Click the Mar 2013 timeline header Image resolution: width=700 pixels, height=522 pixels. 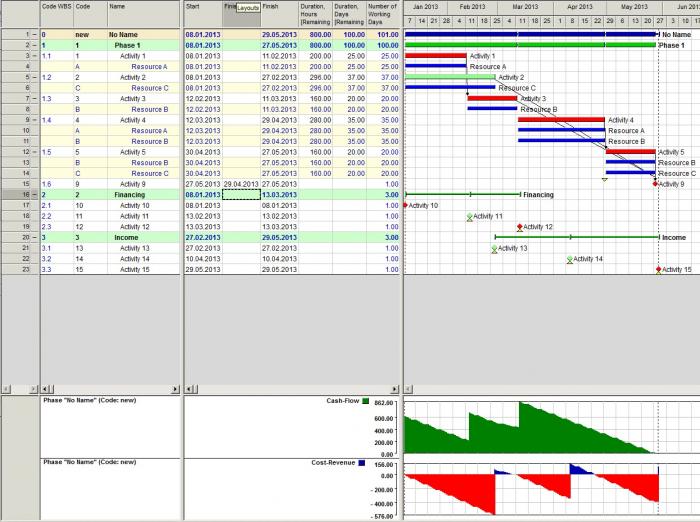(525, 7)
